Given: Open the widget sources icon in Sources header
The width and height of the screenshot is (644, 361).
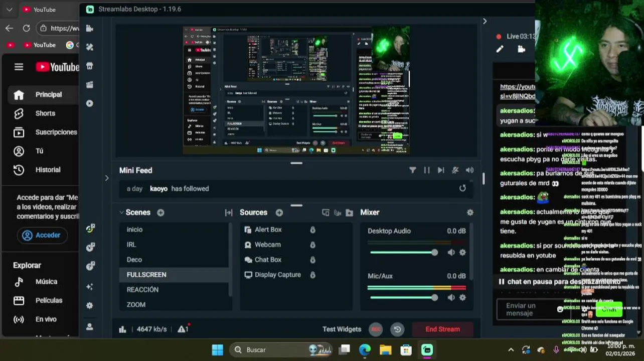Looking at the screenshot, I should 326,213.
